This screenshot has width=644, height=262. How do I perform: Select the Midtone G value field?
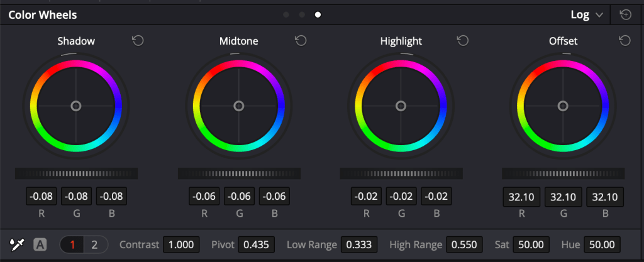[x=239, y=197]
